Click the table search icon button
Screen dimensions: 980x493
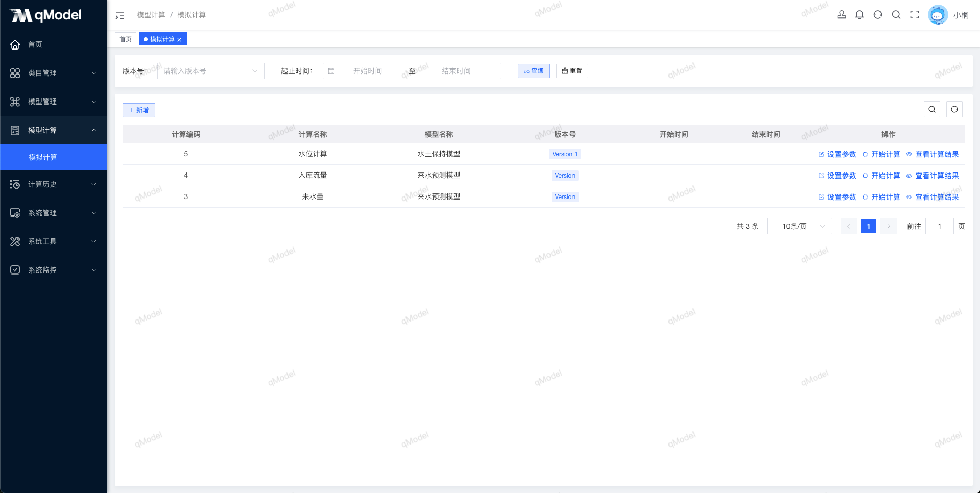click(x=932, y=109)
